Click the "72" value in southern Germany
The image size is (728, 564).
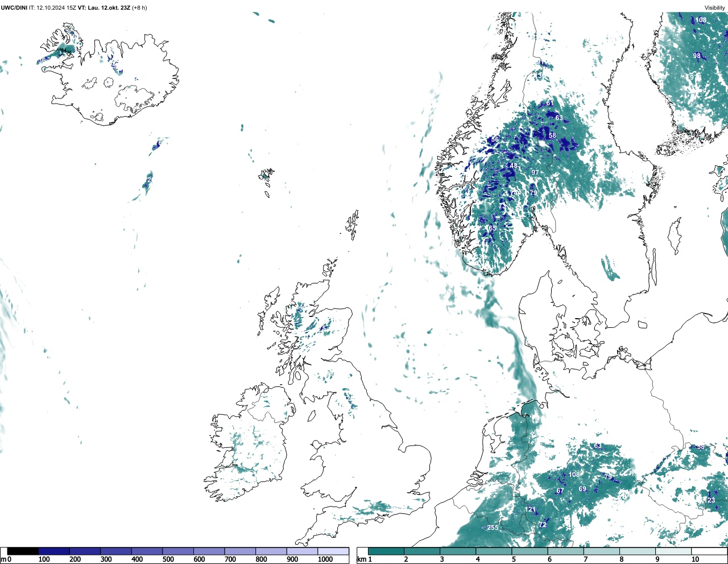[543, 525]
